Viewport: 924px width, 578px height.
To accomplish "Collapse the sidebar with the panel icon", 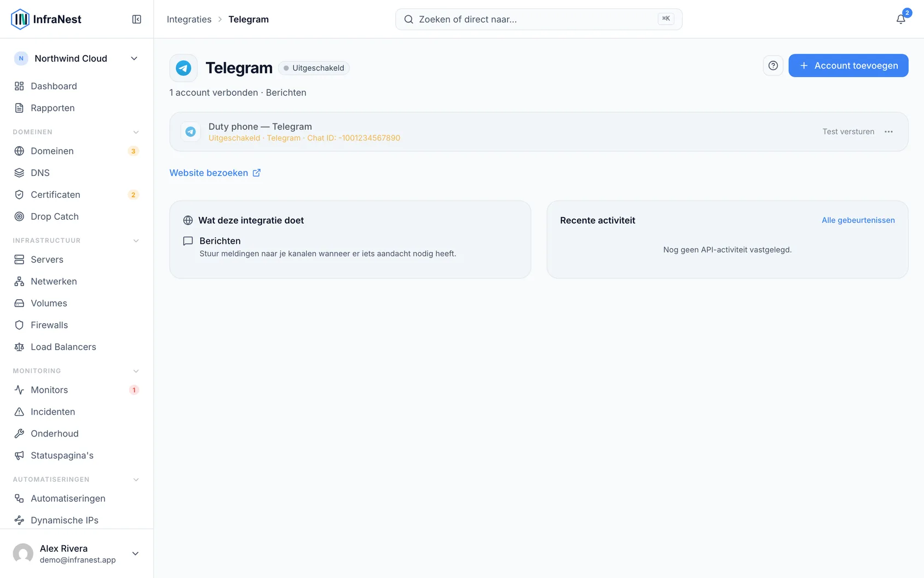I will point(137,19).
